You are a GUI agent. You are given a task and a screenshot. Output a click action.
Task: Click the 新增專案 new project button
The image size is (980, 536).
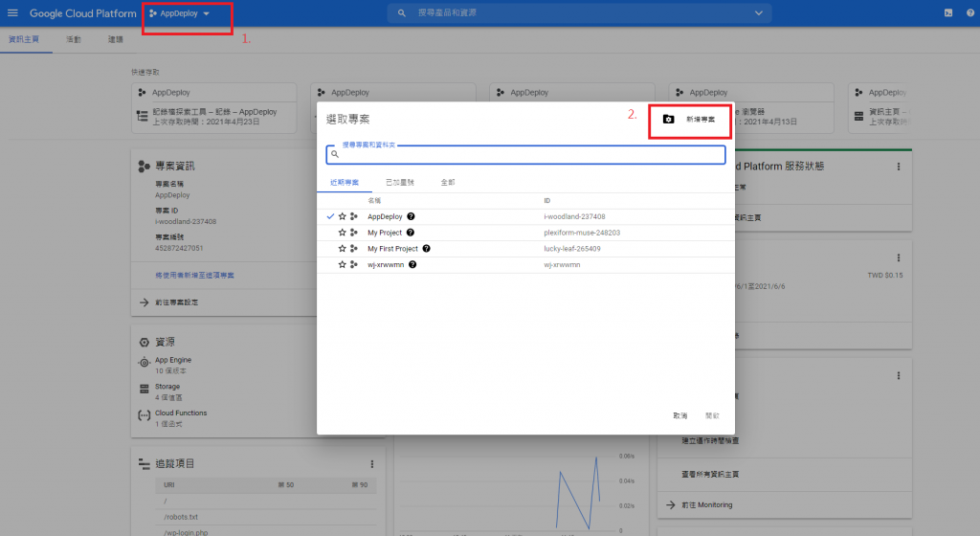coord(689,119)
